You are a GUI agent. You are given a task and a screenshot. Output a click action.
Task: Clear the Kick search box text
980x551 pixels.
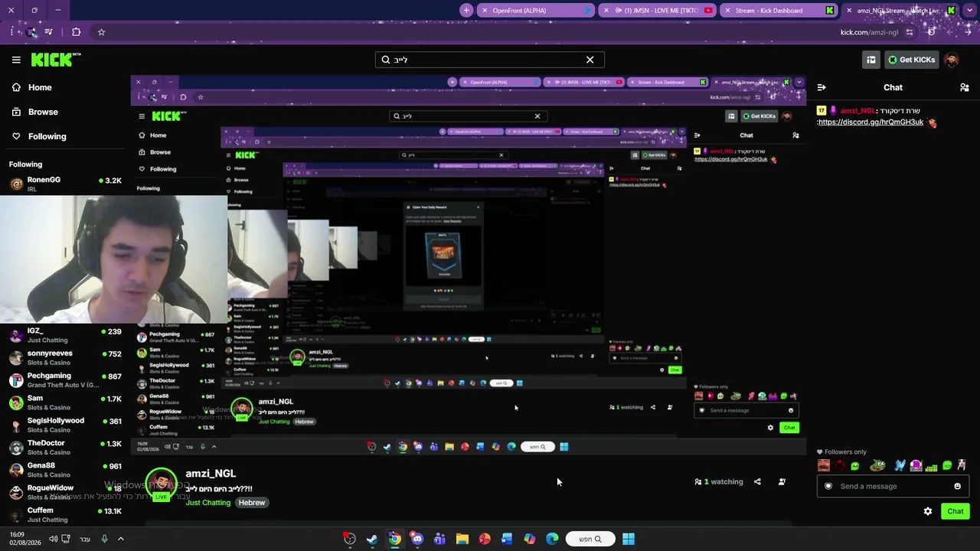[590, 60]
